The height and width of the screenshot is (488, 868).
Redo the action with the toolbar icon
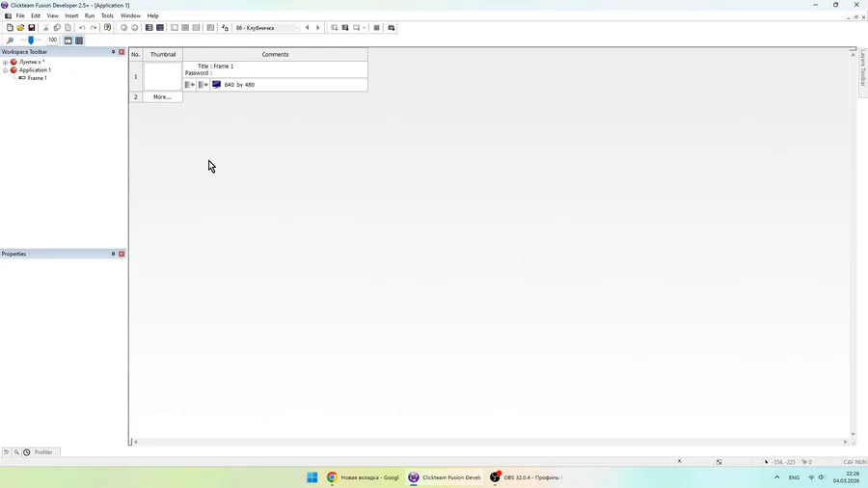(x=93, y=28)
